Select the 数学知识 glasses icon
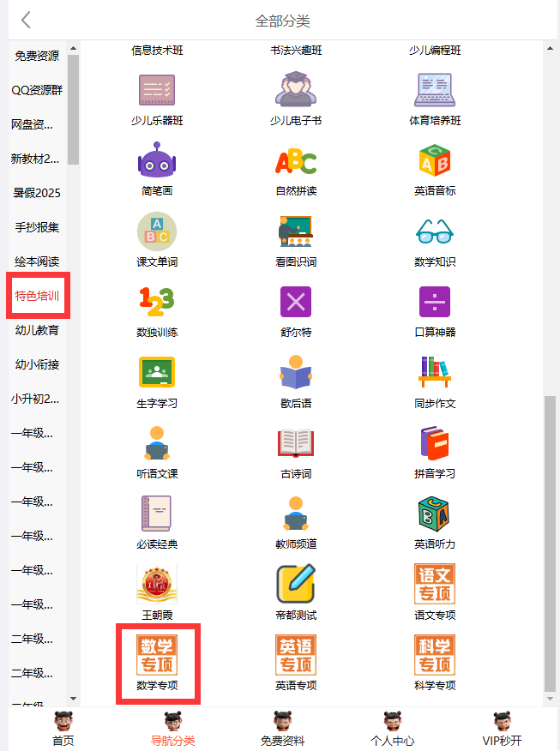Screen dimensions: 560x751 [435, 231]
